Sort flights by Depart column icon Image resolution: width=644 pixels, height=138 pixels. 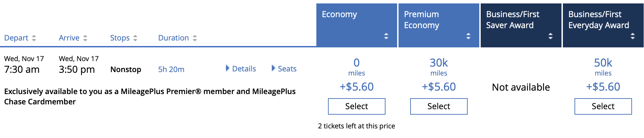(x=34, y=38)
